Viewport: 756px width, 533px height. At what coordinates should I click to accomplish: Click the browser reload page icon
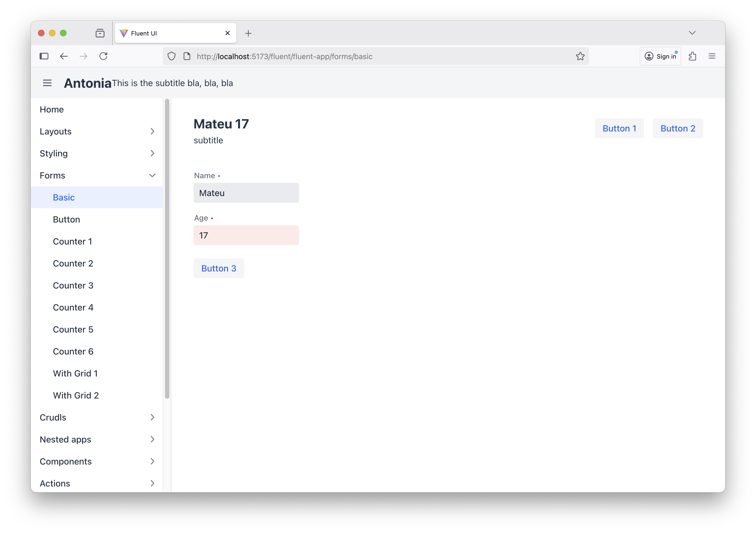103,56
